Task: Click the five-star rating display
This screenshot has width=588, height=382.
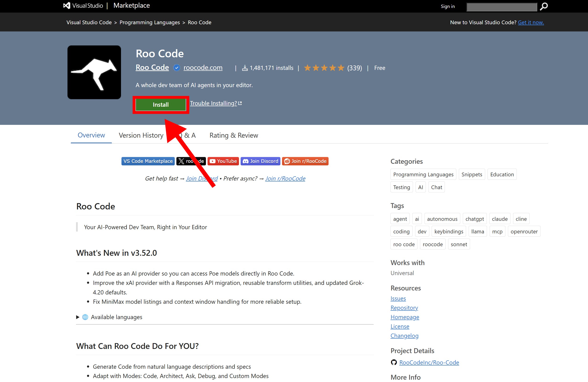Action: pos(324,68)
